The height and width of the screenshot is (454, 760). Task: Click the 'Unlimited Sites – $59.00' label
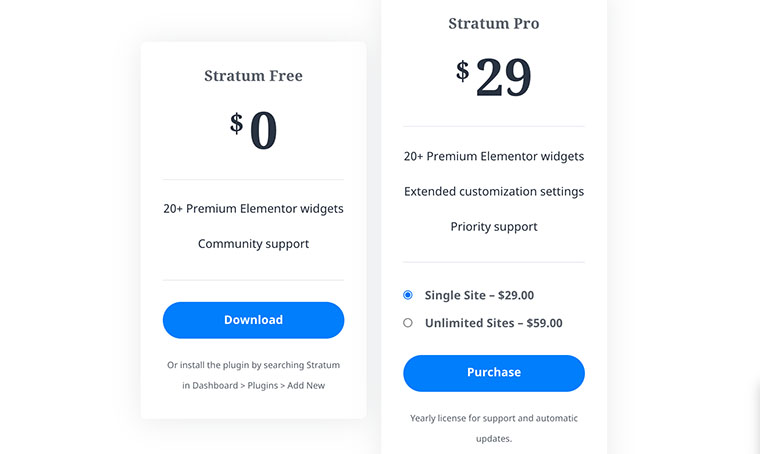[x=493, y=323]
